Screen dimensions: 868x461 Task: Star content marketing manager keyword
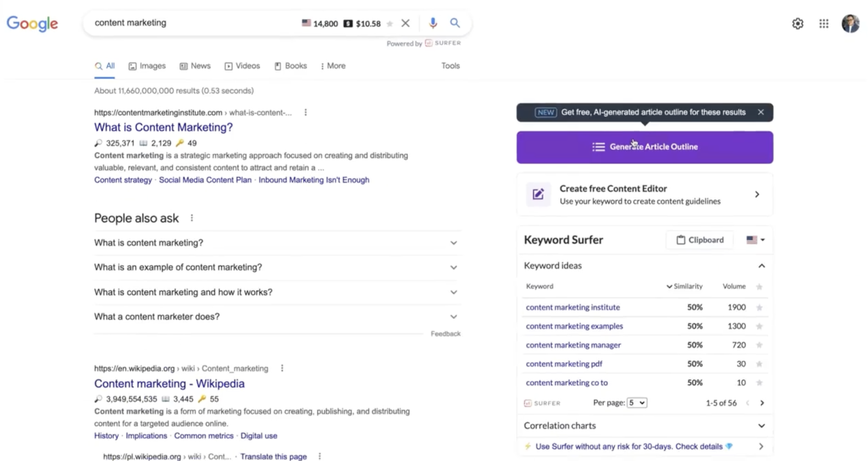point(759,345)
